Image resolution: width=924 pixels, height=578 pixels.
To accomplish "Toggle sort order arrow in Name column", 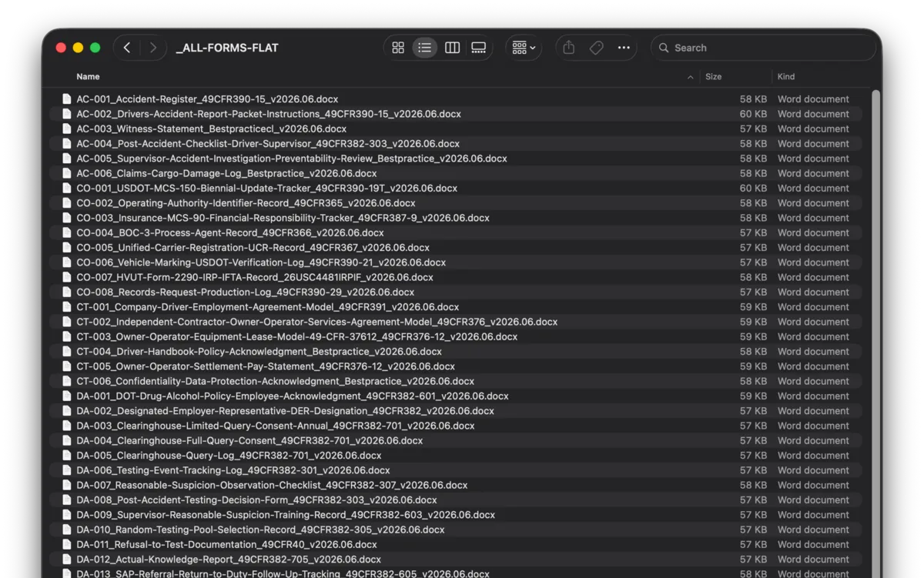I will coord(690,77).
